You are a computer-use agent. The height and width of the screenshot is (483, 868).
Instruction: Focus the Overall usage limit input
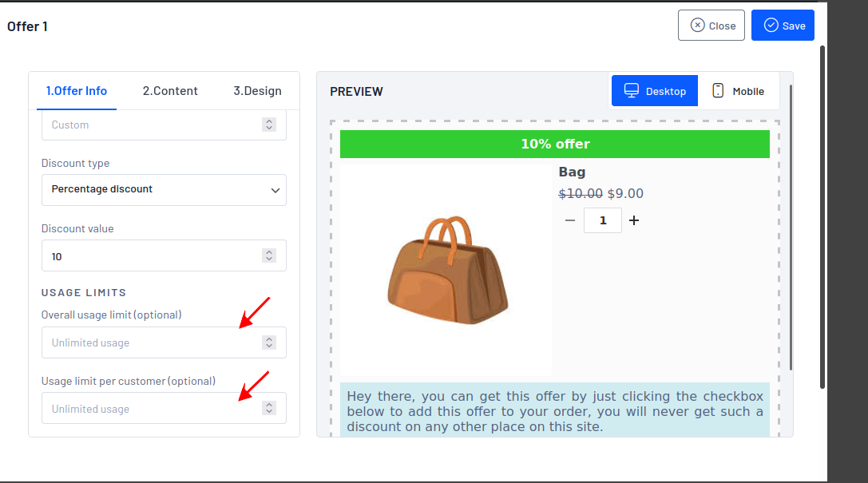pyautogui.click(x=152, y=343)
